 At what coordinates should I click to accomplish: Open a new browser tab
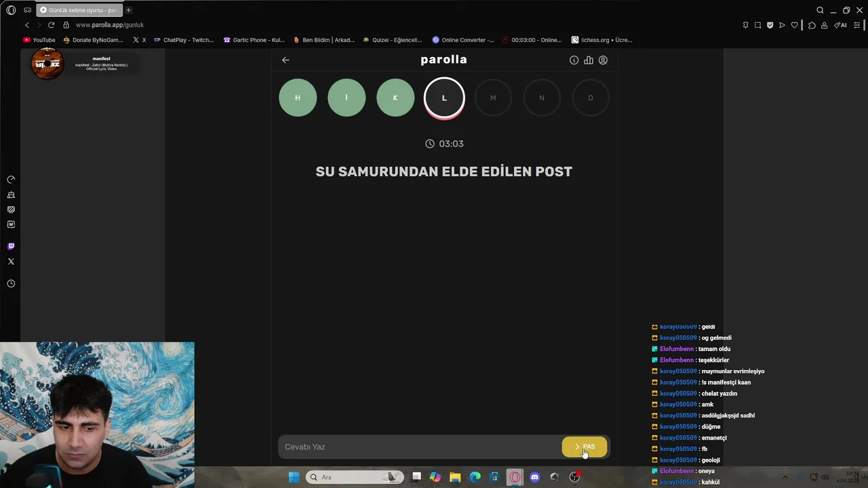pyautogui.click(x=128, y=10)
